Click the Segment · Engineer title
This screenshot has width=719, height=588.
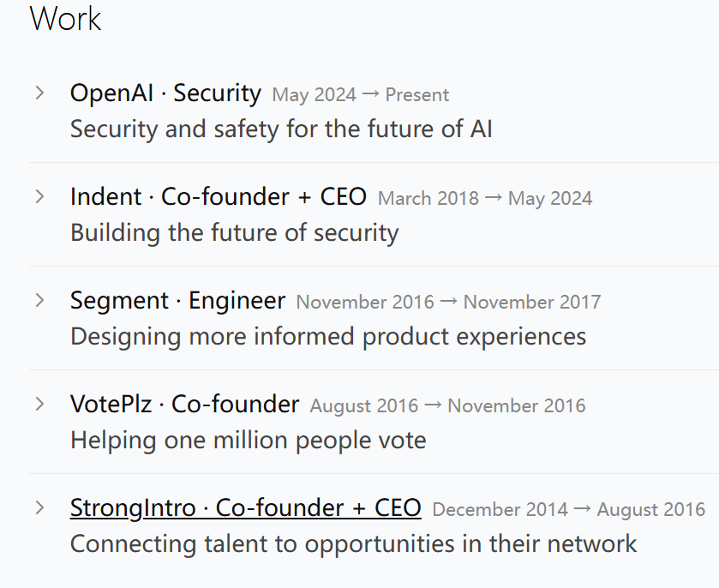coord(177,301)
